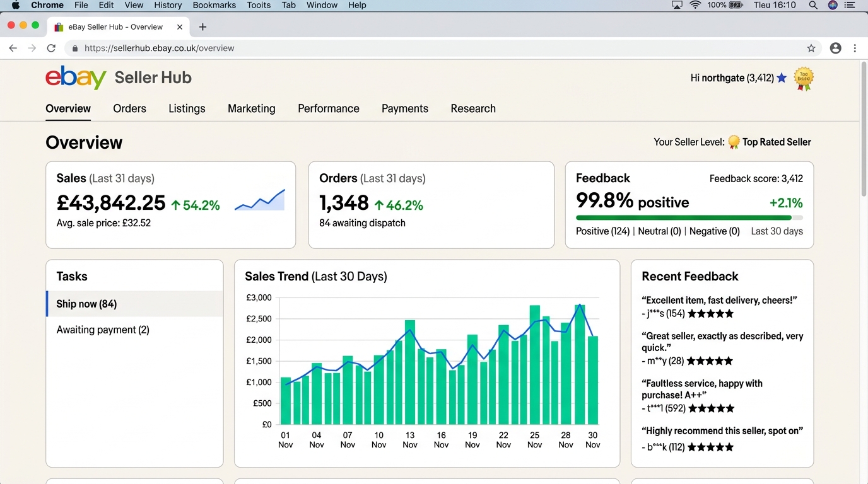Switch to the Listings tab
The height and width of the screenshot is (484, 868).
pos(187,108)
